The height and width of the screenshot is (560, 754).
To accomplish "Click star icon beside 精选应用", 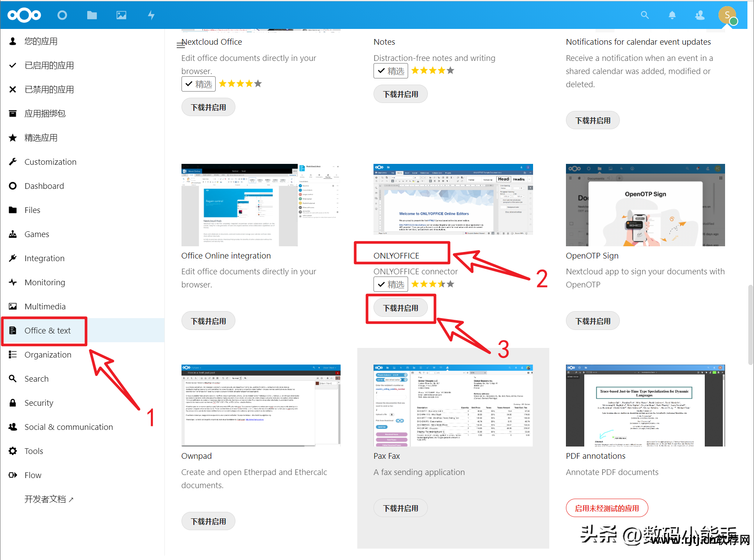I will coord(13,138).
